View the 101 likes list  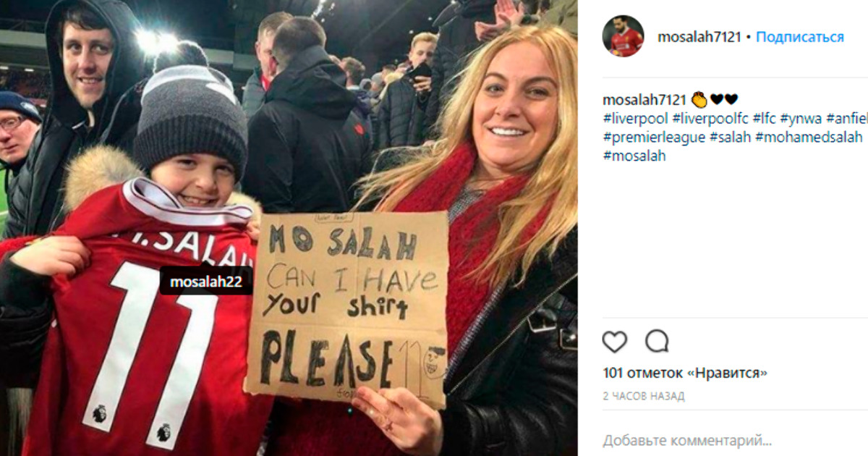[685, 373]
